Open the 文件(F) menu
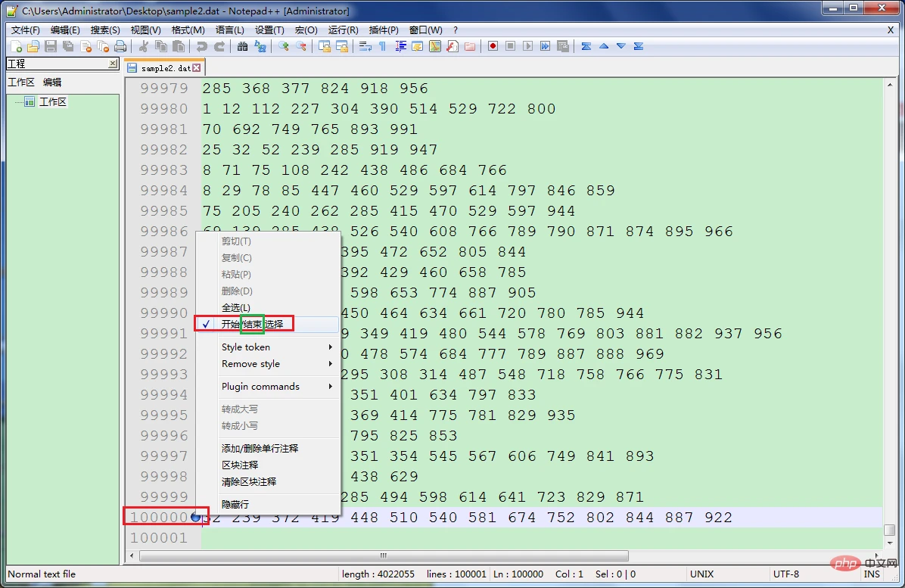905x588 pixels. (x=26, y=30)
